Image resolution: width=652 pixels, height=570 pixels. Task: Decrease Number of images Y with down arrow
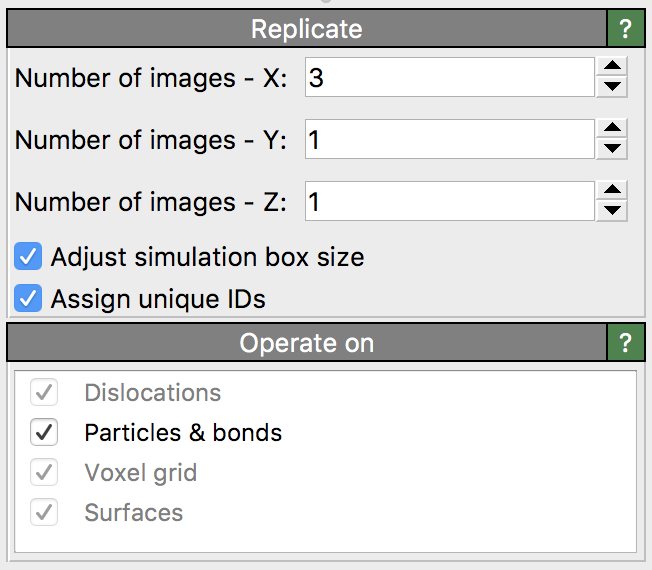611,149
